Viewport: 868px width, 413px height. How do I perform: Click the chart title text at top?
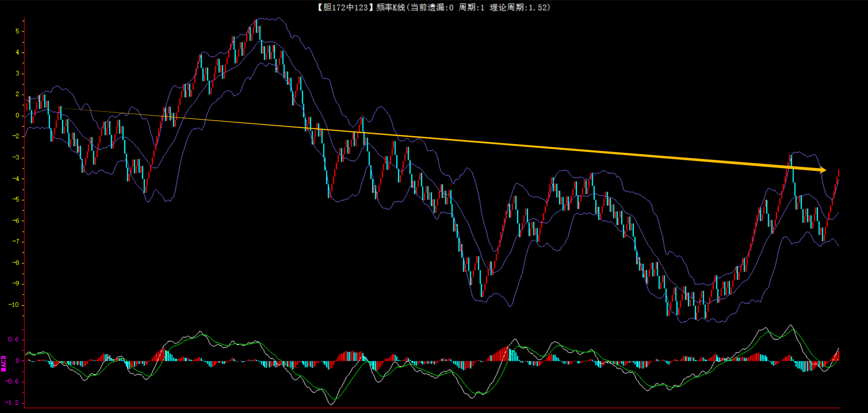point(433,7)
